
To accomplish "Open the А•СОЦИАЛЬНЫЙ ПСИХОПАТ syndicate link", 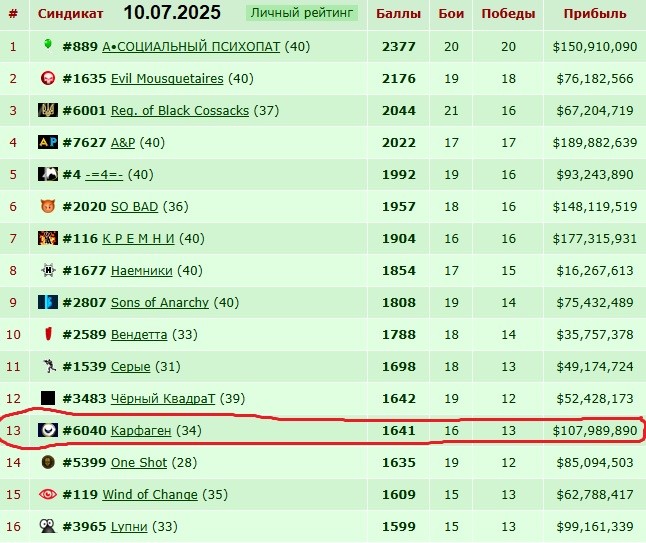I will (x=191, y=47).
